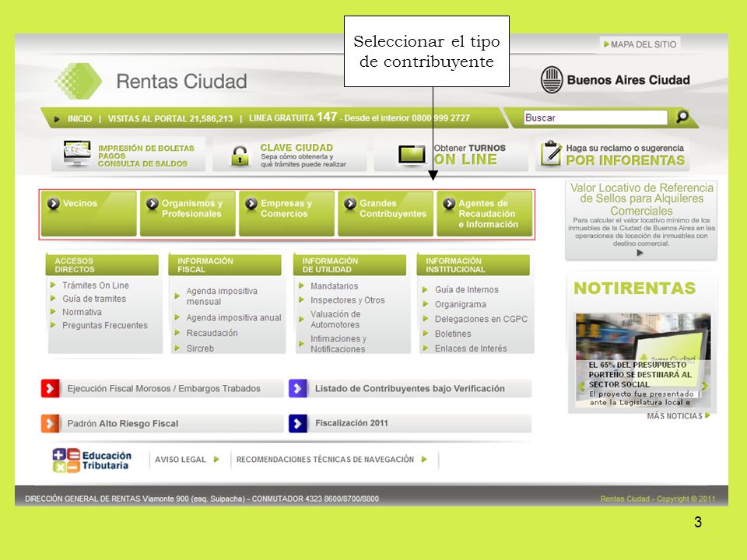Click the green arrow beside Más Noticias
Image resolution: width=747 pixels, height=560 pixels.
point(707,415)
